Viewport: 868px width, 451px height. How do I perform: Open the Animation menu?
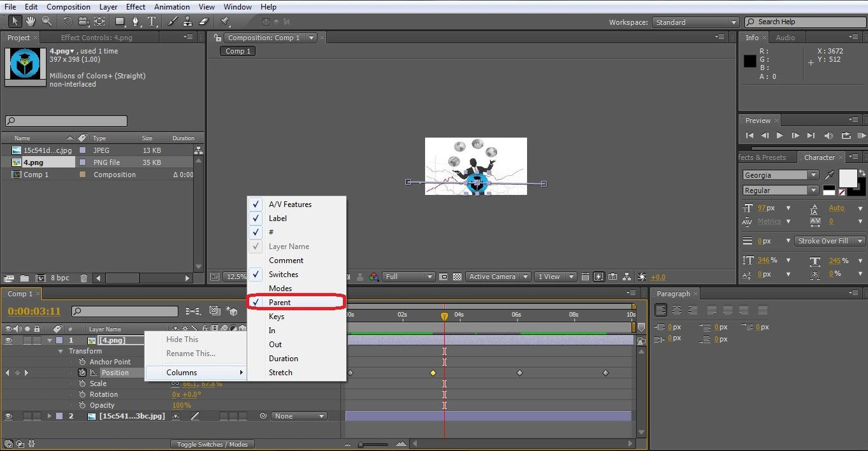172,7
